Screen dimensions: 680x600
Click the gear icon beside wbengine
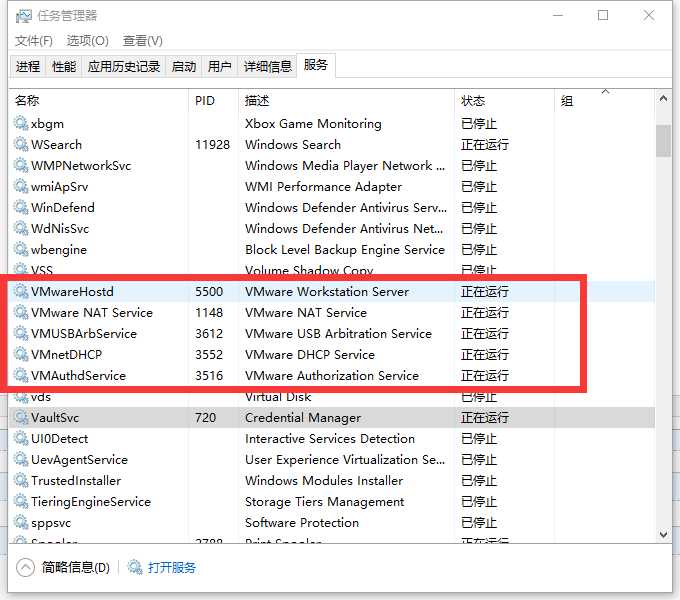(21, 249)
